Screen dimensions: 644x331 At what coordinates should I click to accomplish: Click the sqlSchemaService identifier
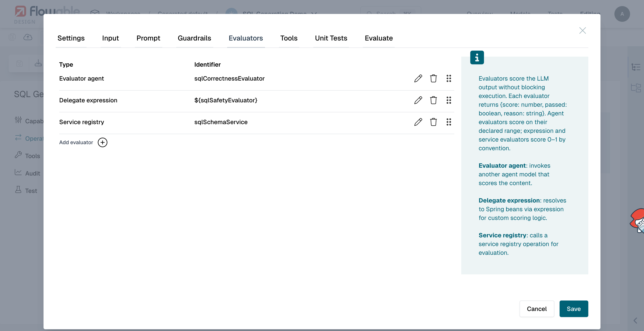coord(221,122)
